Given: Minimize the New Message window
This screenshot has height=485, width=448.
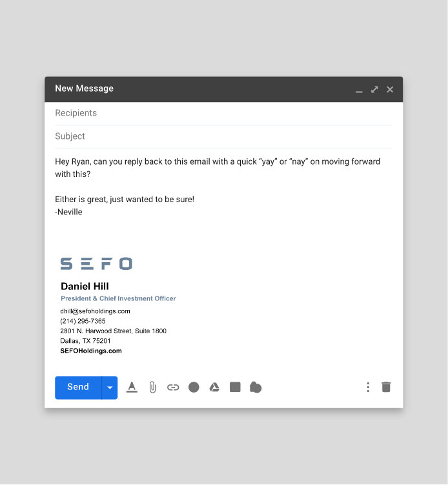Looking at the screenshot, I should pos(359,90).
